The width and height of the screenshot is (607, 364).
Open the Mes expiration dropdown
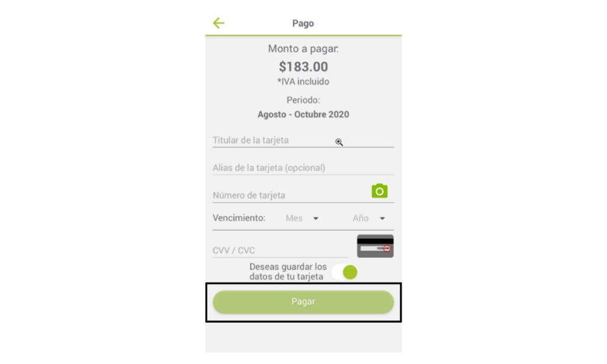point(302,218)
